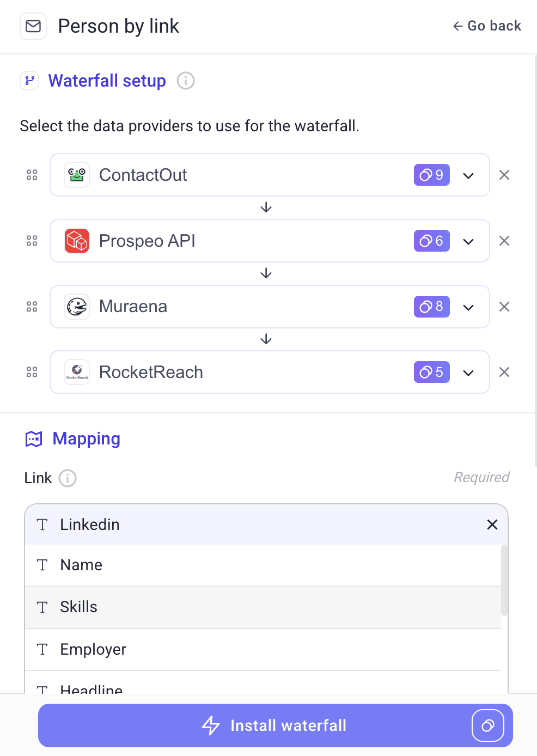Expand the ContactOut provider options
Viewport: 537px width, 756px height.
point(468,175)
